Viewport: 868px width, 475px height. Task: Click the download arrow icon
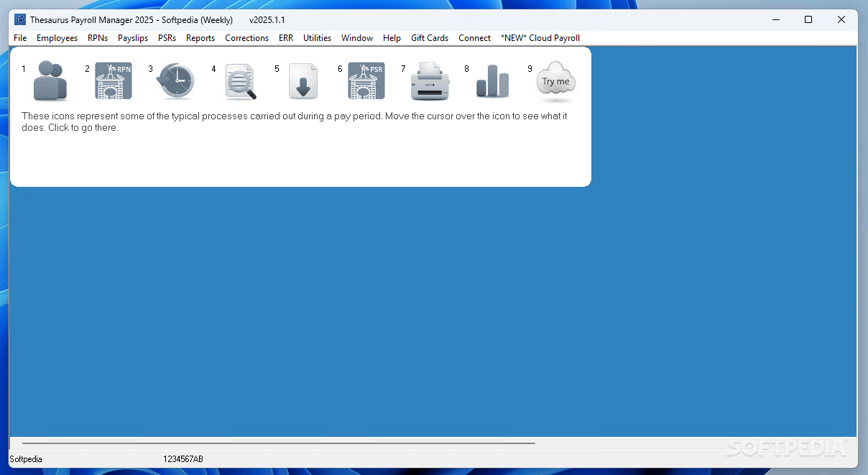[x=303, y=80]
